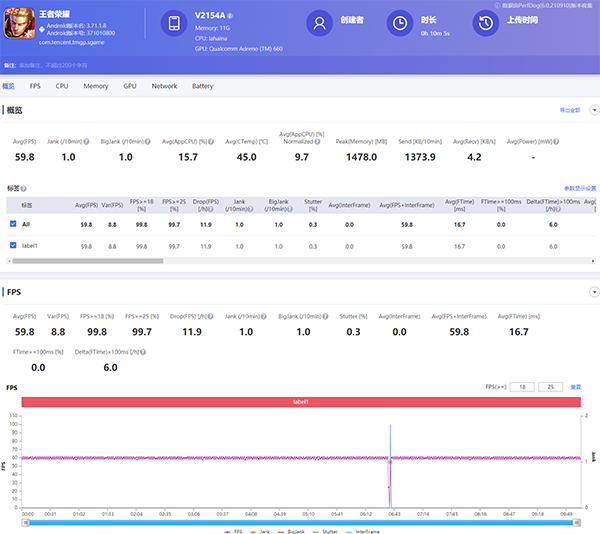The image size is (600, 534).
Task: Click the phone device icon
Action: click(x=174, y=24)
